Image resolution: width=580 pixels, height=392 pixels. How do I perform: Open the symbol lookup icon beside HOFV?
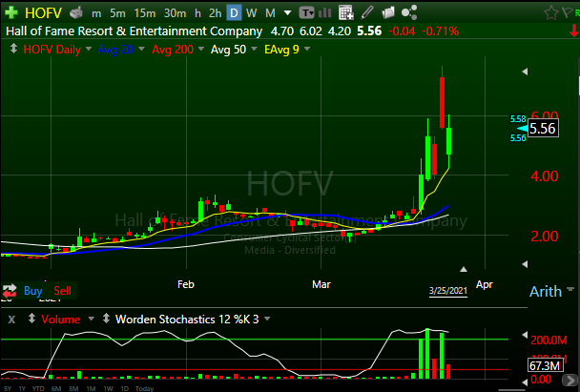(x=76, y=13)
